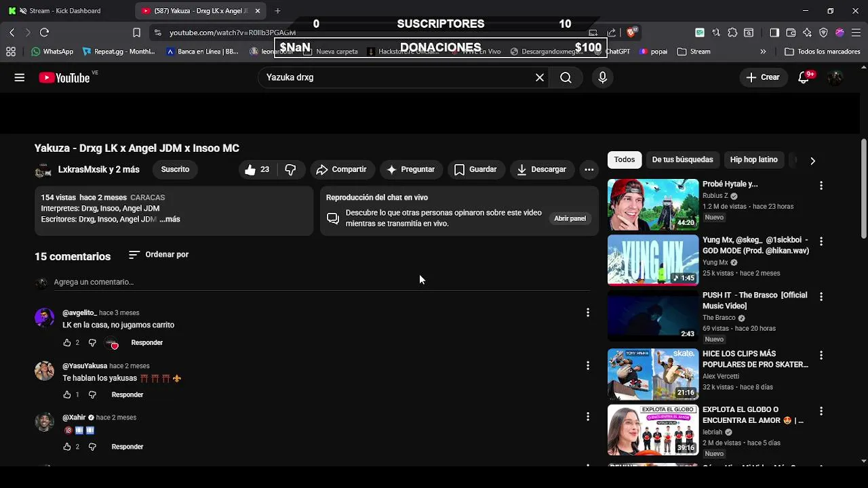Open the live chat replay panel
868x488 pixels.
click(x=570, y=218)
